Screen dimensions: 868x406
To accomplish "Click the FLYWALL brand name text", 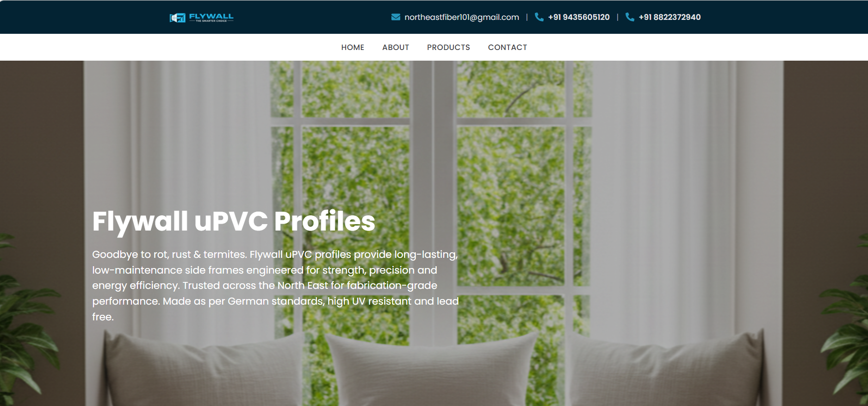I will [211, 16].
